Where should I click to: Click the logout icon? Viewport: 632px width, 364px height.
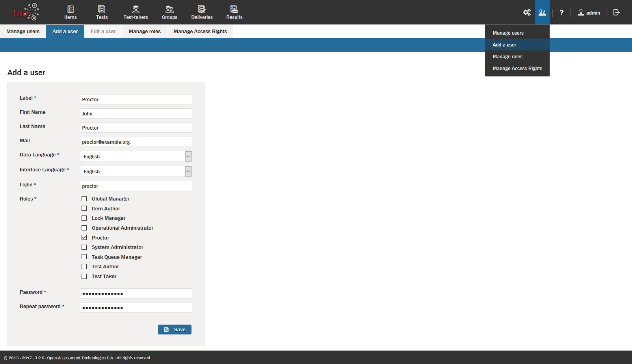coord(617,13)
